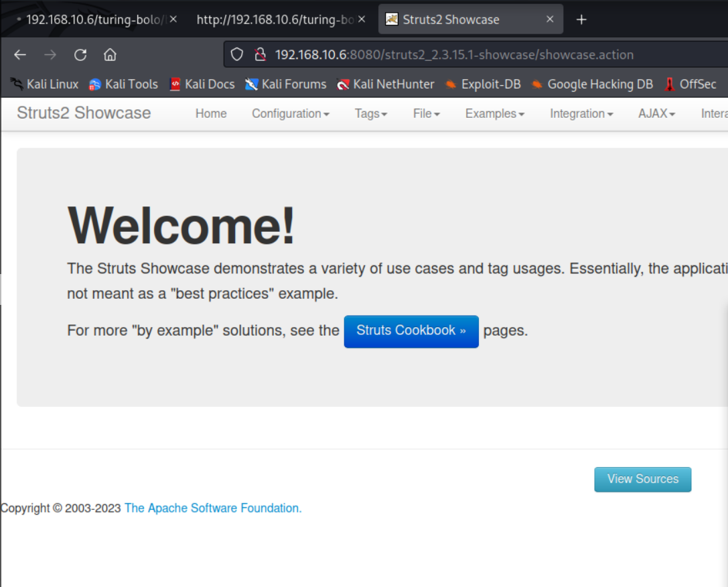The height and width of the screenshot is (587, 728).
Task: Open the Kali Forums bookmark
Action: coord(285,84)
